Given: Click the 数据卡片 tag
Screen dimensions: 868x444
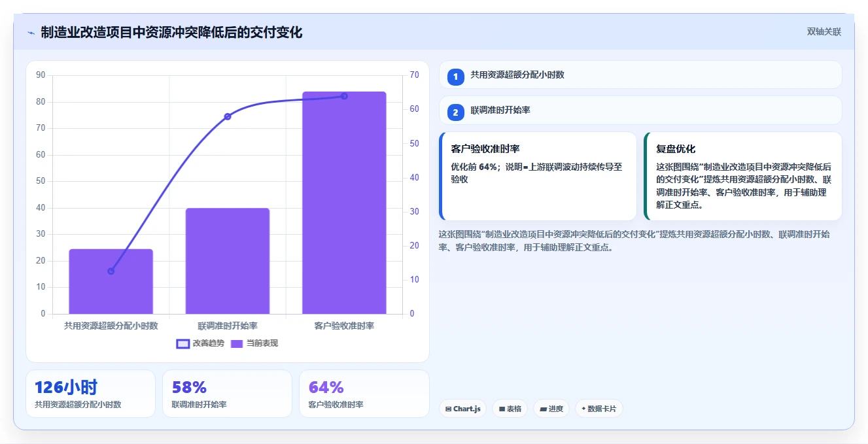Looking at the screenshot, I should coord(599,409).
